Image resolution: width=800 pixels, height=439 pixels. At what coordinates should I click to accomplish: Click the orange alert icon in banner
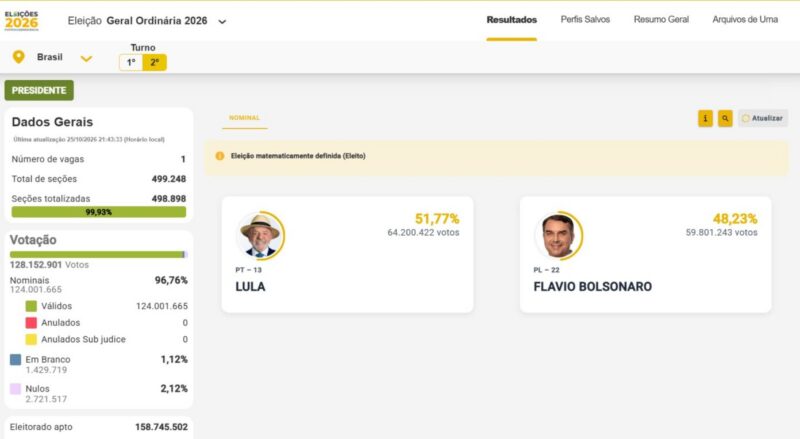pyautogui.click(x=220, y=156)
